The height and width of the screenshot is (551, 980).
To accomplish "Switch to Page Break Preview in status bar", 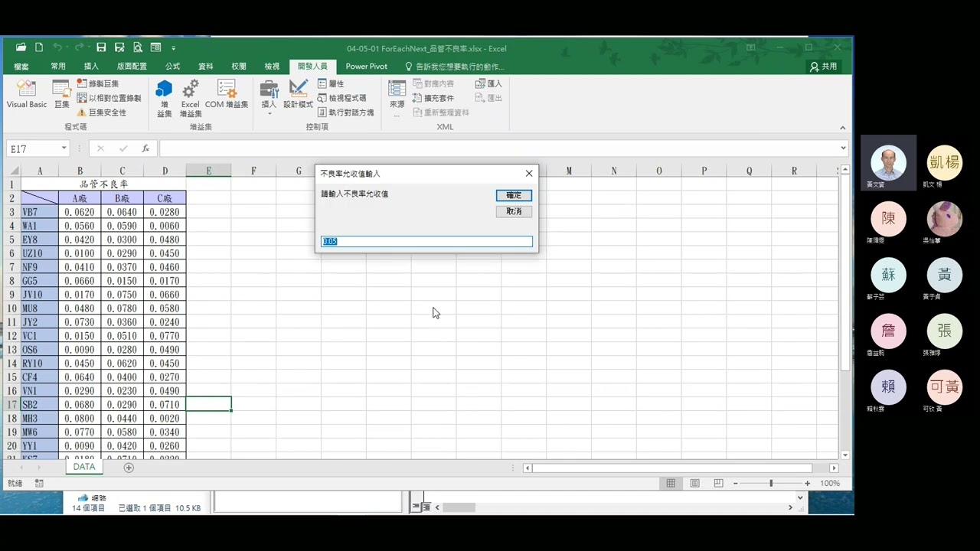I will (x=718, y=483).
